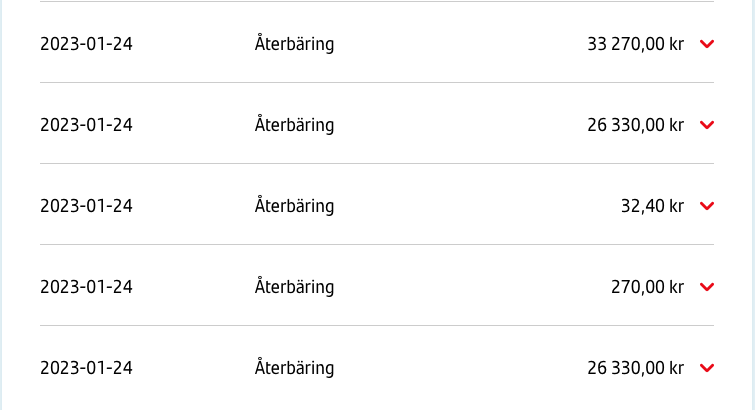Click Återbäring label in the 32,40 kr row
This screenshot has height=410, width=755.
(294, 205)
